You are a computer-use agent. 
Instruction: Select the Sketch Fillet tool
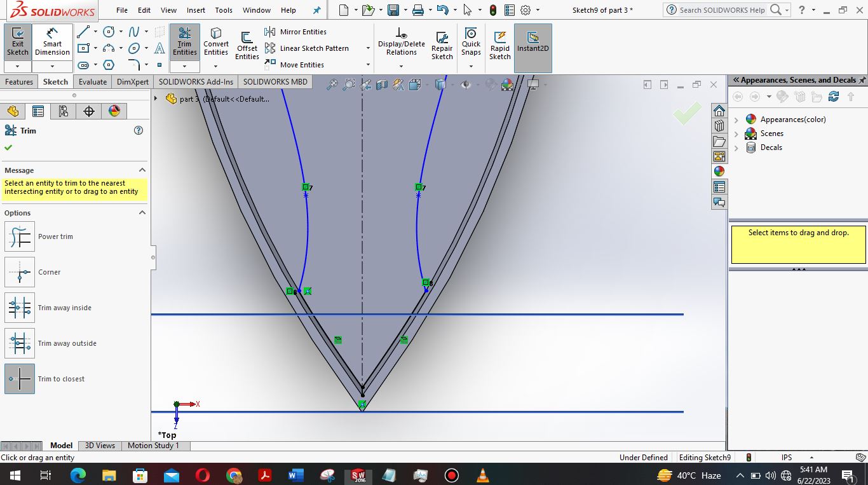click(134, 65)
